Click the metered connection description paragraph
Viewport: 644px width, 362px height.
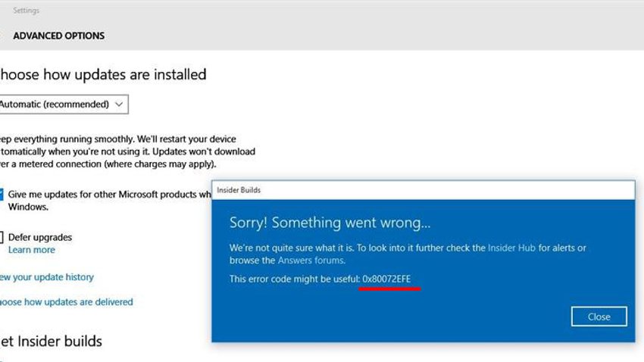point(128,151)
